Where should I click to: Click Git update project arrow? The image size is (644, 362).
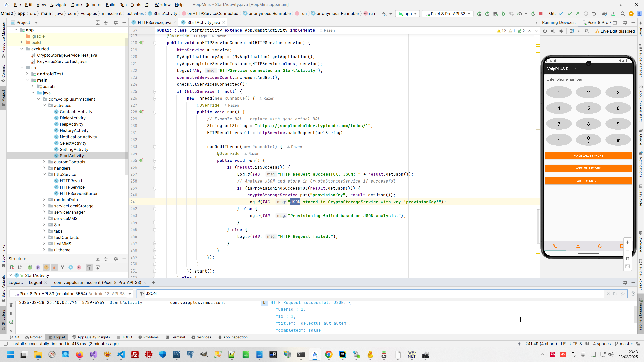point(561,14)
